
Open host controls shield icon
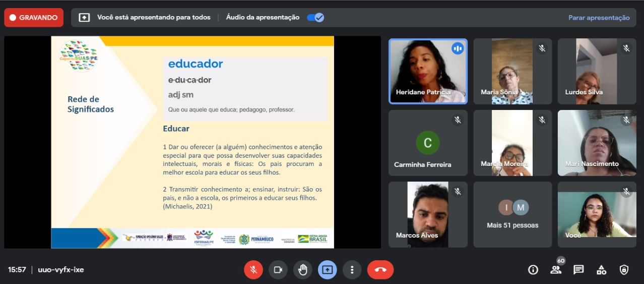click(624, 270)
